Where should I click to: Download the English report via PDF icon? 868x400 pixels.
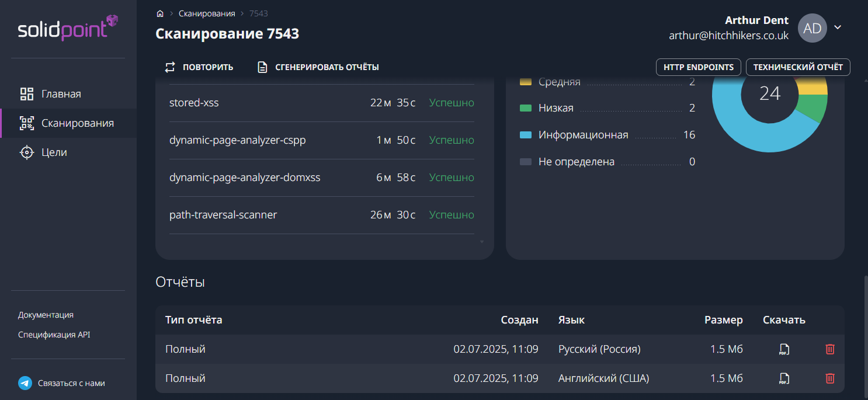(783, 378)
